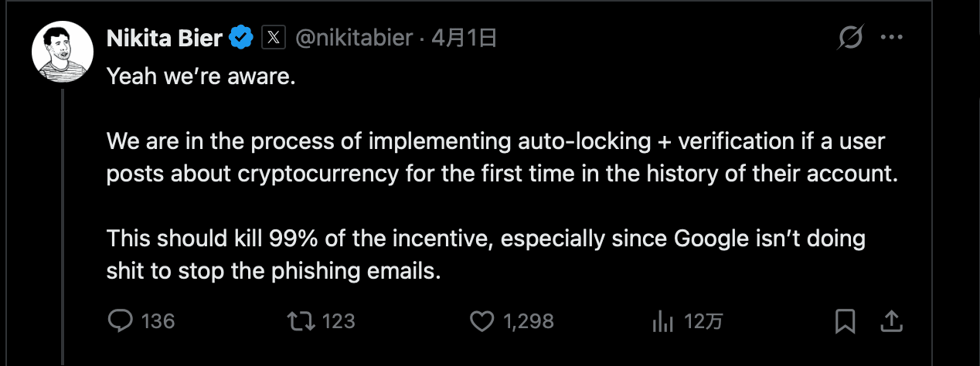Click the paragraph mentioning phishing emails
980x366 pixels.
click(x=485, y=254)
